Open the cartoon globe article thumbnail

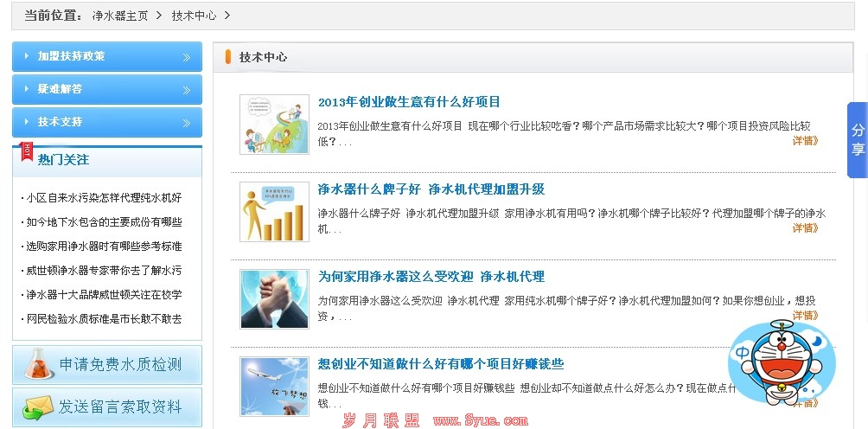point(275,125)
